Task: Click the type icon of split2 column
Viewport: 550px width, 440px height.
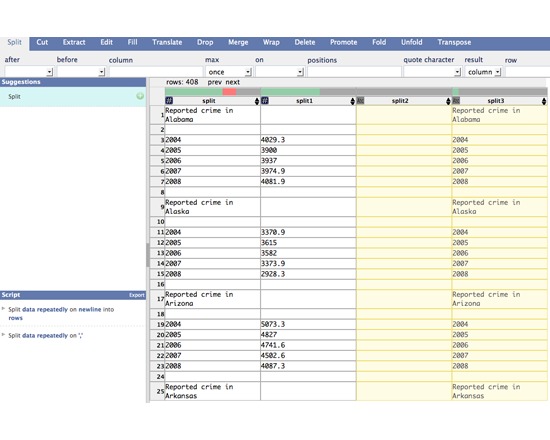Action: [361, 101]
